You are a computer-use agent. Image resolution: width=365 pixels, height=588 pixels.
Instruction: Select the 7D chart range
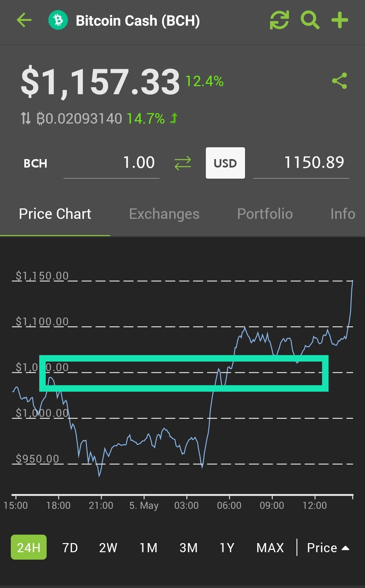coord(70,547)
